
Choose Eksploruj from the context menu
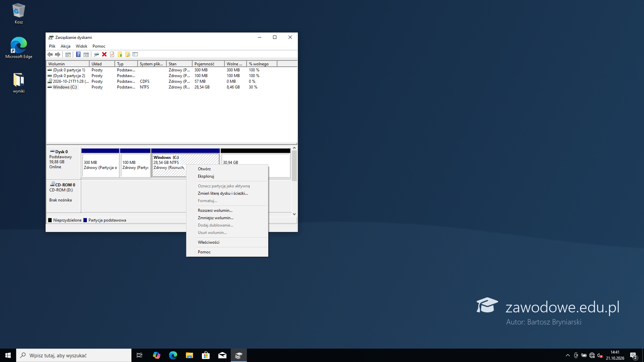[x=227, y=176]
